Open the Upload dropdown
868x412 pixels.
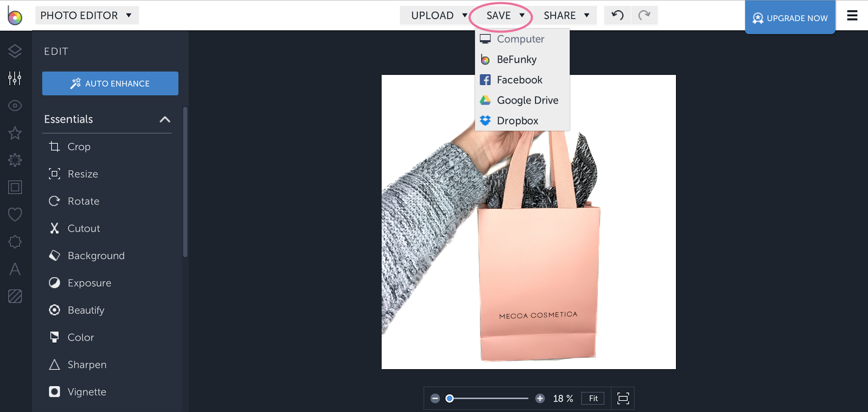(x=437, y=15)
